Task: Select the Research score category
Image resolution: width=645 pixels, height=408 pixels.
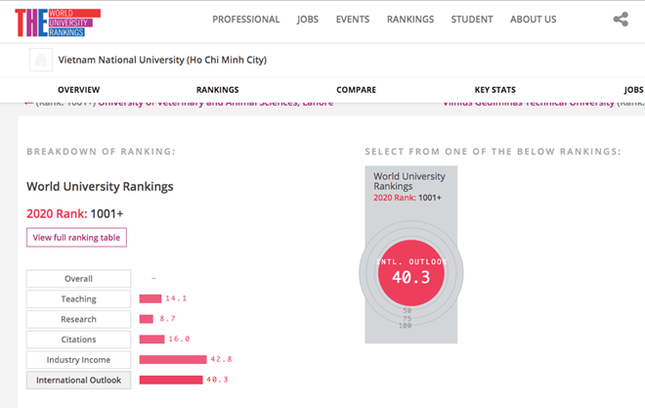Action: tap(79, 319)
